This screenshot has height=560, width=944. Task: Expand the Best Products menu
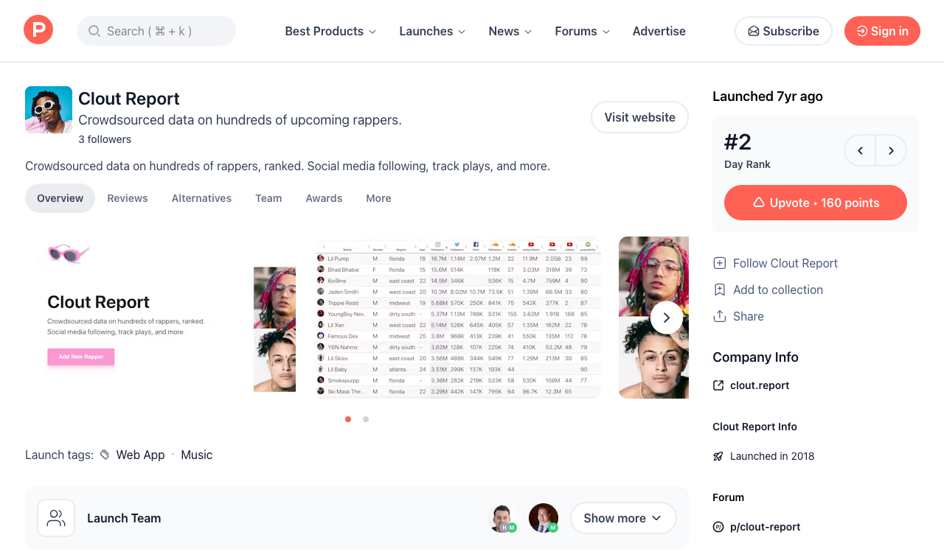click(x=330, y=31)
